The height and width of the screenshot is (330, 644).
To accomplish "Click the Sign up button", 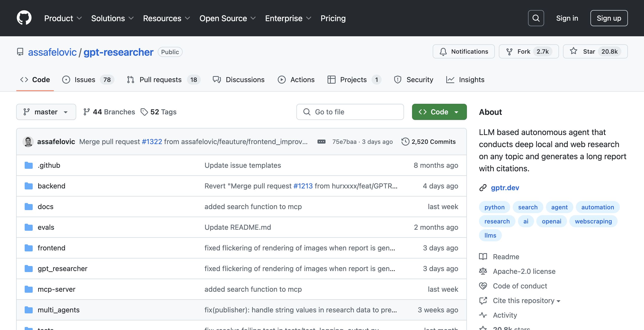I will click(x=609, y=18).
